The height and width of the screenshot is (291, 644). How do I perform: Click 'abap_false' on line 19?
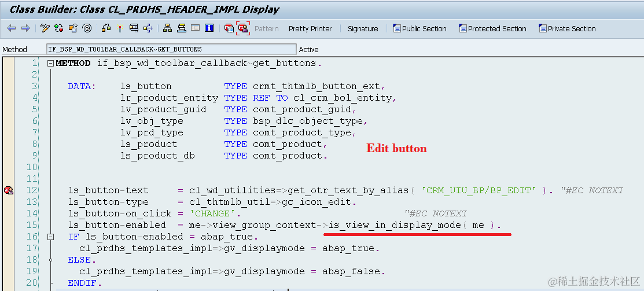351,271
